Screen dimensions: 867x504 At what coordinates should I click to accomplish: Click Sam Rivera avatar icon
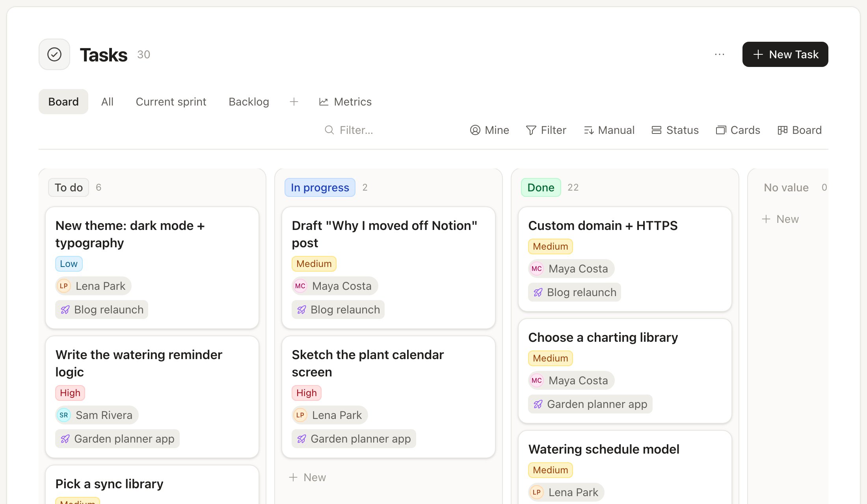pos(64,415)
